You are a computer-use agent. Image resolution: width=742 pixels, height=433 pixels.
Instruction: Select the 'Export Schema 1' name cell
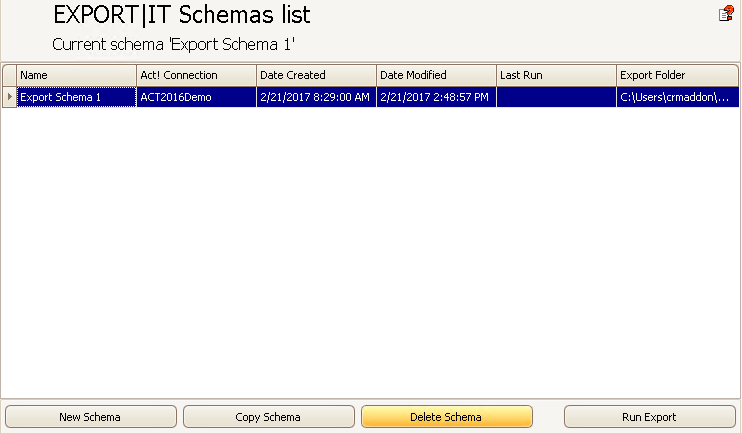point(77,97)
